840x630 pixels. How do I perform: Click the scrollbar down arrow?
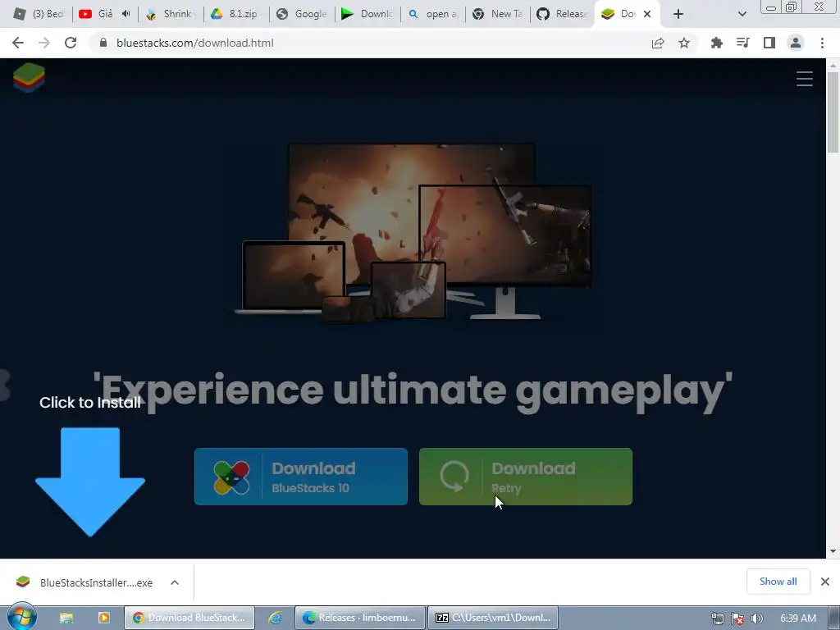(x=833, y=551)
